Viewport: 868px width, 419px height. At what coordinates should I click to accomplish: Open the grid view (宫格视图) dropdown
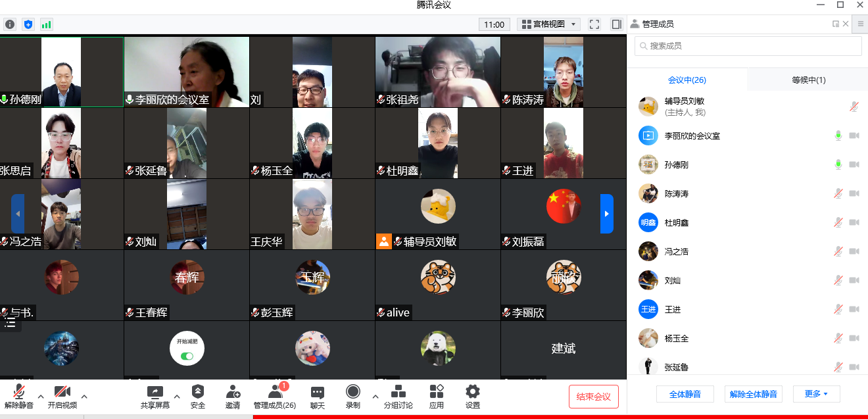[550, 24]
